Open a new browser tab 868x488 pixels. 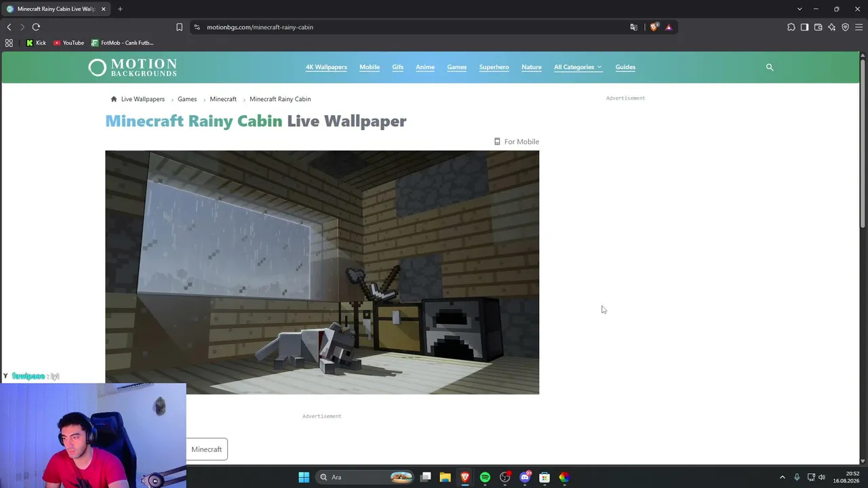coord(120,9)
